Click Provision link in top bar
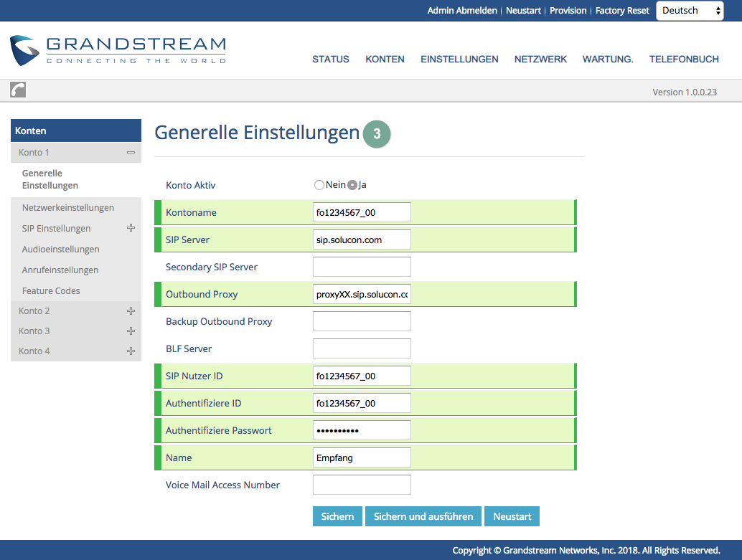The image size is (742, 560). point(568,11)
